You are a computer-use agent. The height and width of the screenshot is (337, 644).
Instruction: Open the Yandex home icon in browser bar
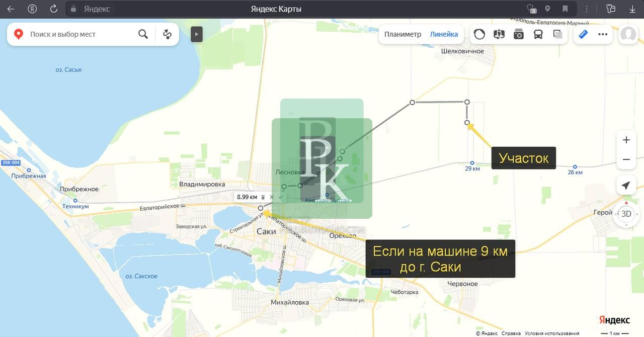(x=32, y=9)
